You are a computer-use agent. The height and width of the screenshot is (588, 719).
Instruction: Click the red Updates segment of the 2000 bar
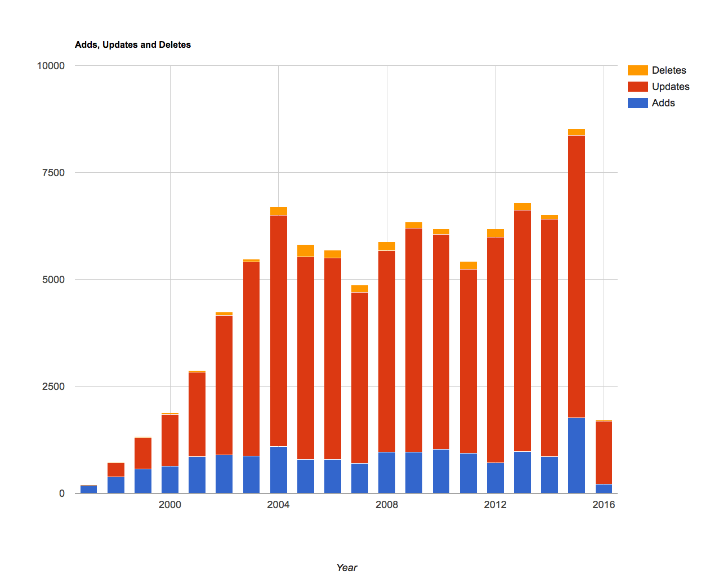click(x=170, y=440)
